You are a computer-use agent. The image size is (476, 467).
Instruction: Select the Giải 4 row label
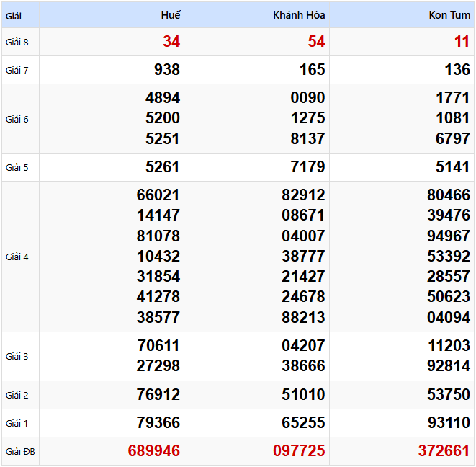17,257
